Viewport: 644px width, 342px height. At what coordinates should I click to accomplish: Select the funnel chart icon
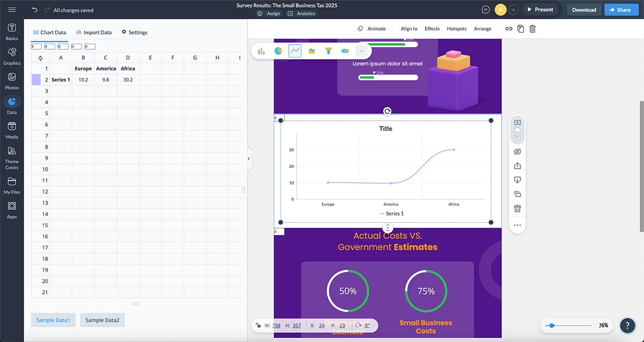pyautogui.click(x=328, y=50)
